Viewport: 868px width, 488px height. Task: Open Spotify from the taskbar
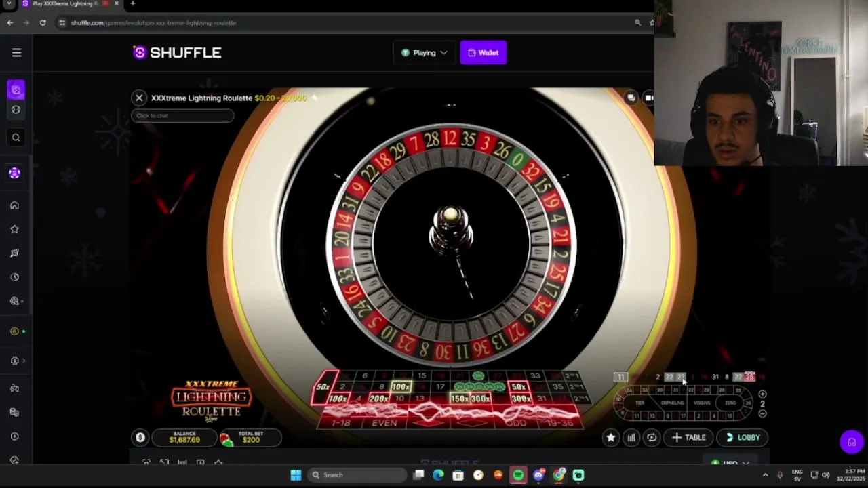518,475
